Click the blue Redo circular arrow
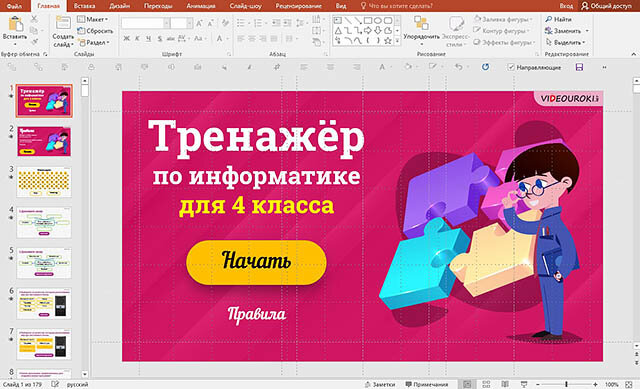 (x=485, y=67)
